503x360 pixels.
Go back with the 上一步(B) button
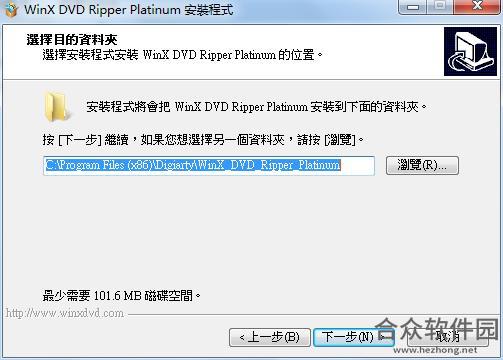[270, 337]
